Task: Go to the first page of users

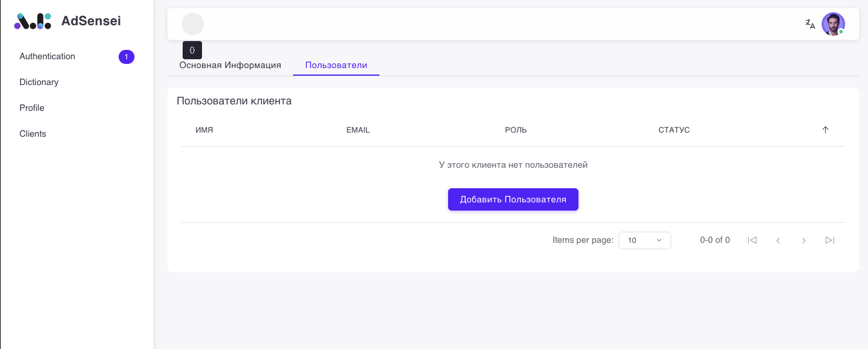Action: click(x=752, y=240)
